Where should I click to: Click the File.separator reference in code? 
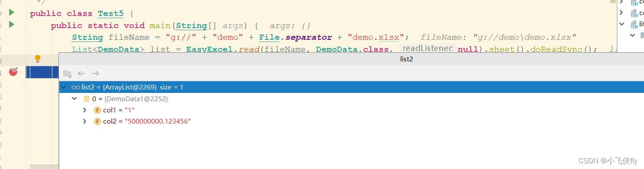tap(296, 37)
